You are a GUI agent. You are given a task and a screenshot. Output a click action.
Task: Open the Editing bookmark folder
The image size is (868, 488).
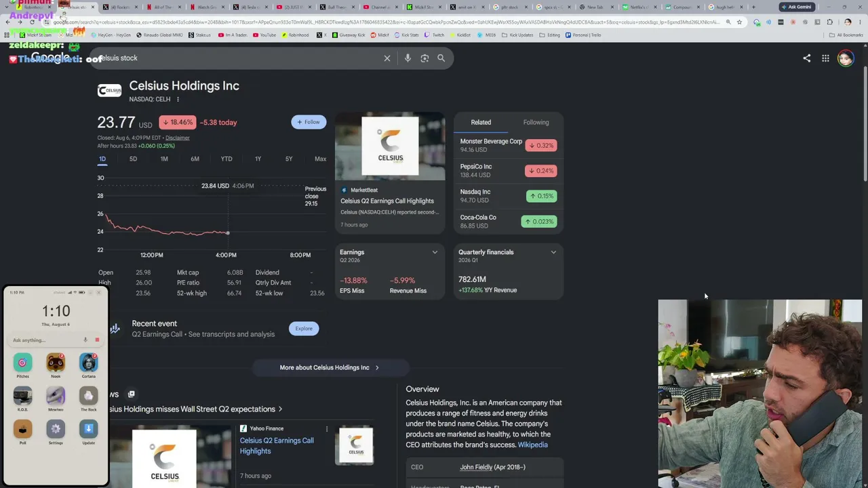point(551,35)
